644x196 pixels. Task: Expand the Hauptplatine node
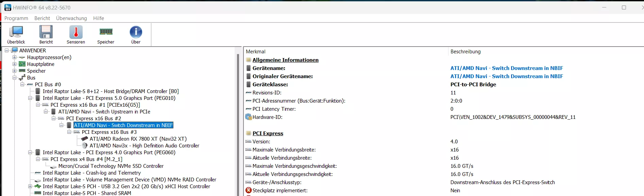point(14,64)
